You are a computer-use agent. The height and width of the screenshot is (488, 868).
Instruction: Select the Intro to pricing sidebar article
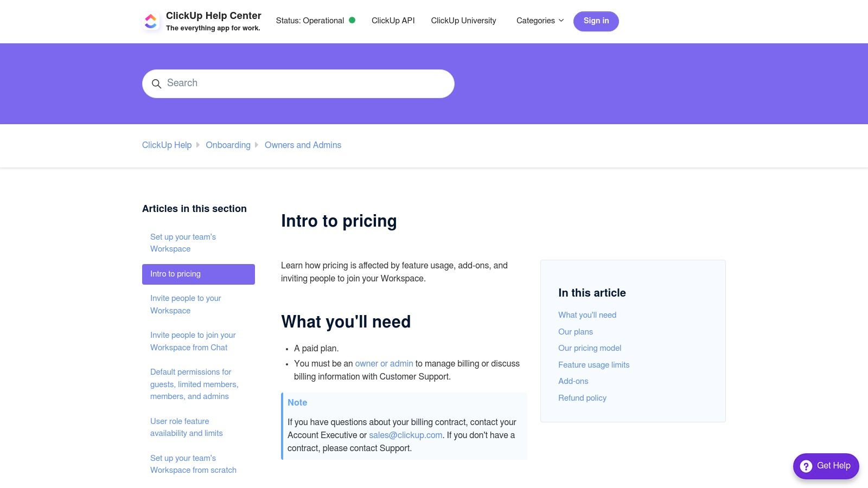click(x=199, y=274)
